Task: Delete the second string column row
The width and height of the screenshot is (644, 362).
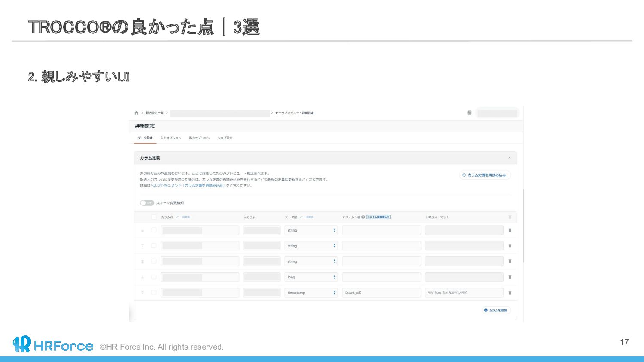Action: [510, 246]
